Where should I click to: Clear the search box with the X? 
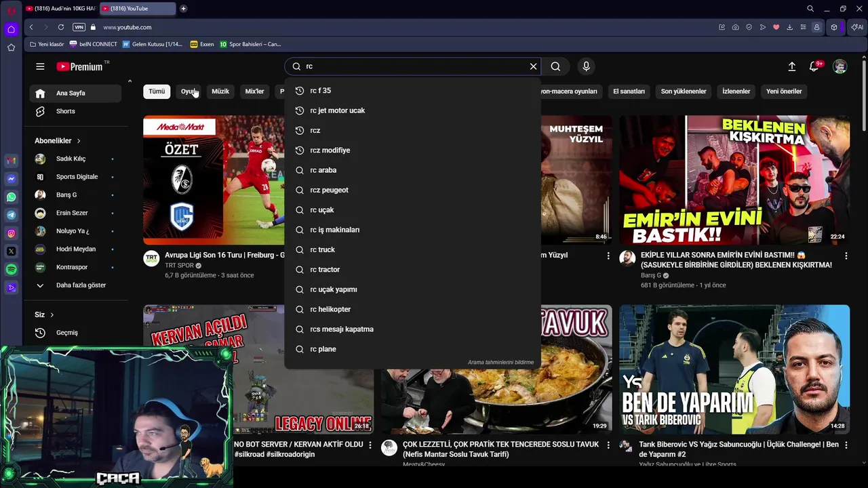[x=533, y=66]
